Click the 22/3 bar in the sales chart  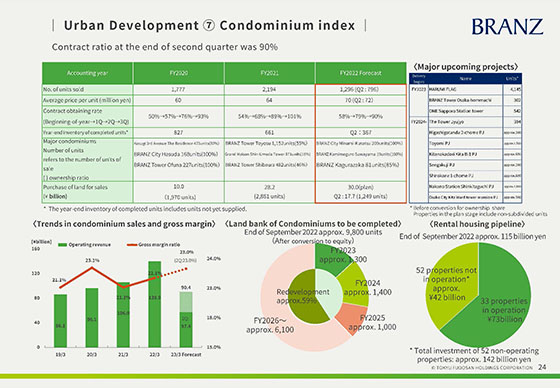[x=155, y=304]
